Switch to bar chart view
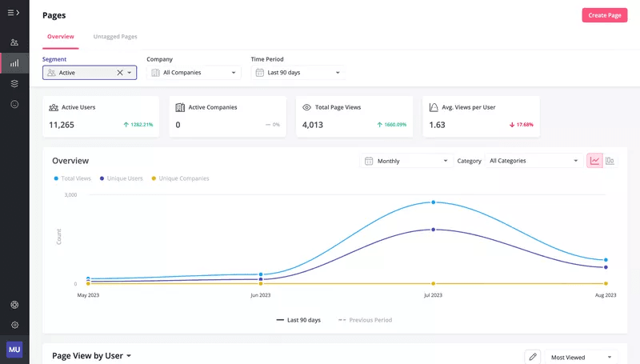The image size is (640, 364). click(x=610, y=161)
